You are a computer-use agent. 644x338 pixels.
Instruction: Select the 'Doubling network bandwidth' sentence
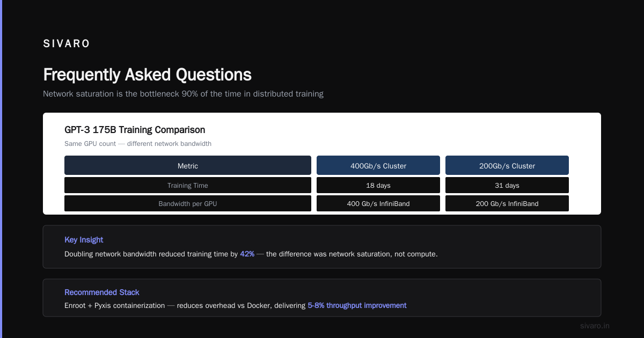[x=251, y=254]
